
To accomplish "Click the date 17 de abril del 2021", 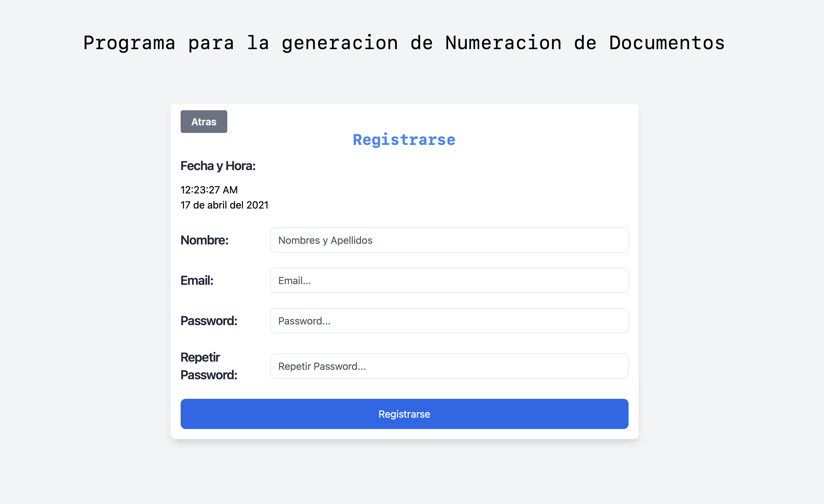I will pos(224,205).
